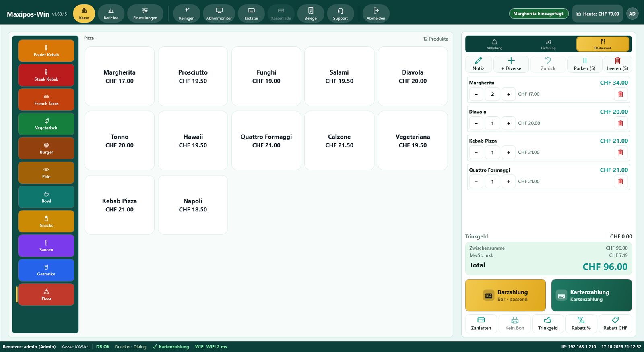Open the AD user avatar
This screenshot has height=352, width=644.
coord(632,14)
